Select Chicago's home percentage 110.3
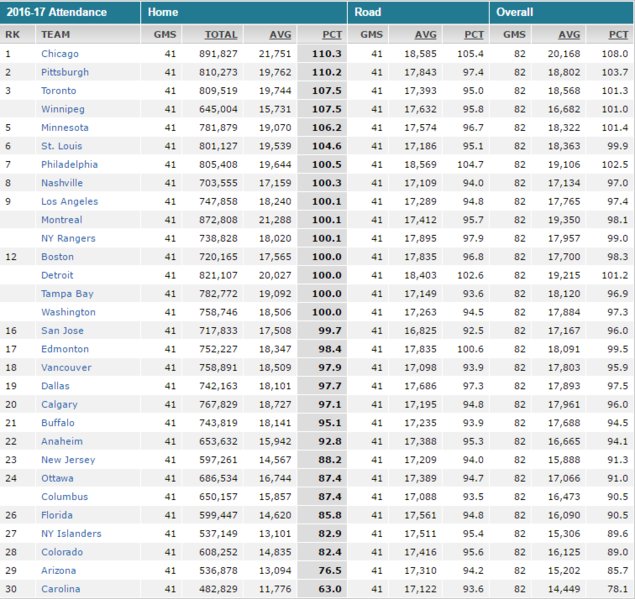The image size is (635, 599). [327, 54]
